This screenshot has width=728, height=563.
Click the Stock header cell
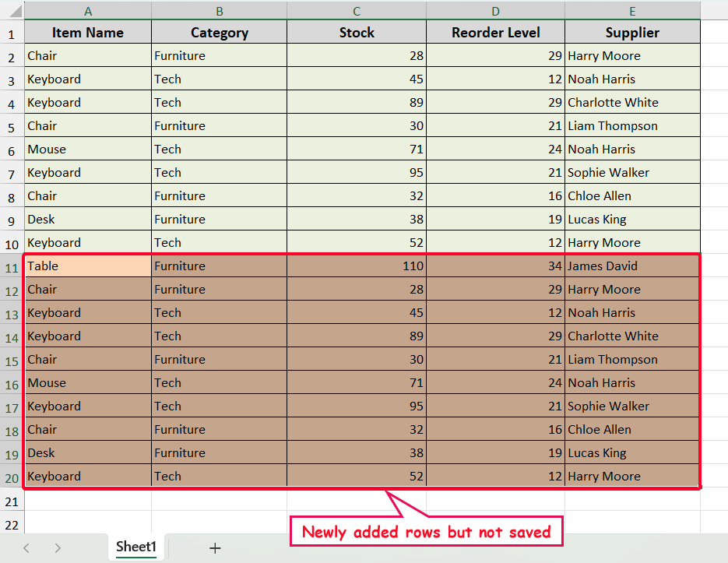click(357, 33)
